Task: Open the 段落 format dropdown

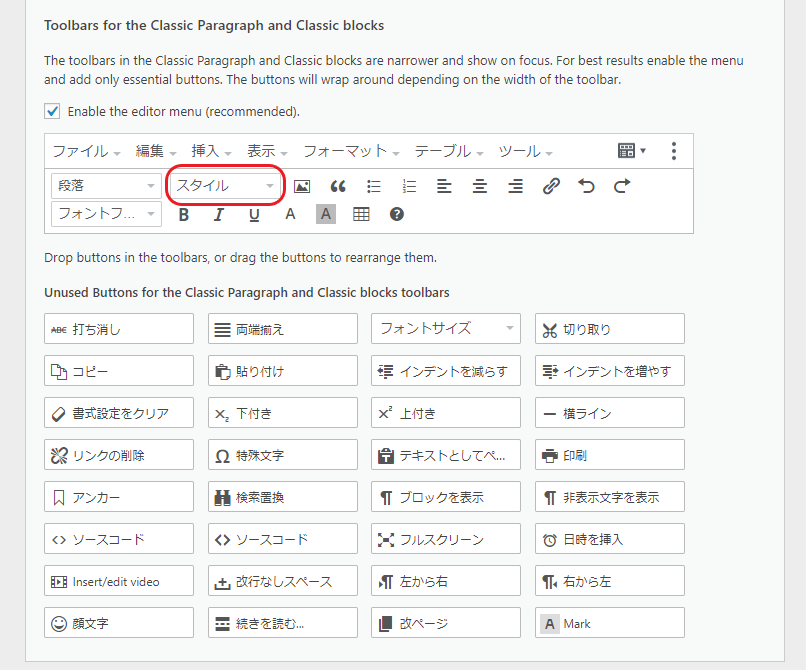Action: 106,186
